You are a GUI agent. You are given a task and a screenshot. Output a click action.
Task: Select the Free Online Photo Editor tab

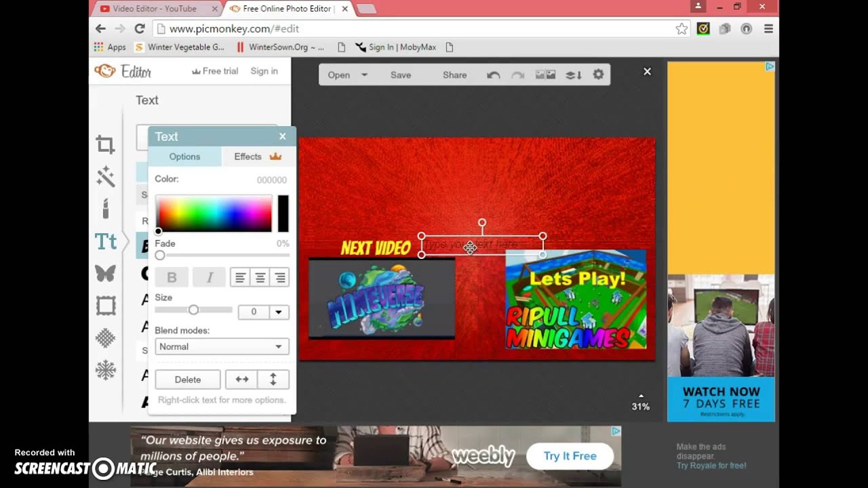pos(288,9)
